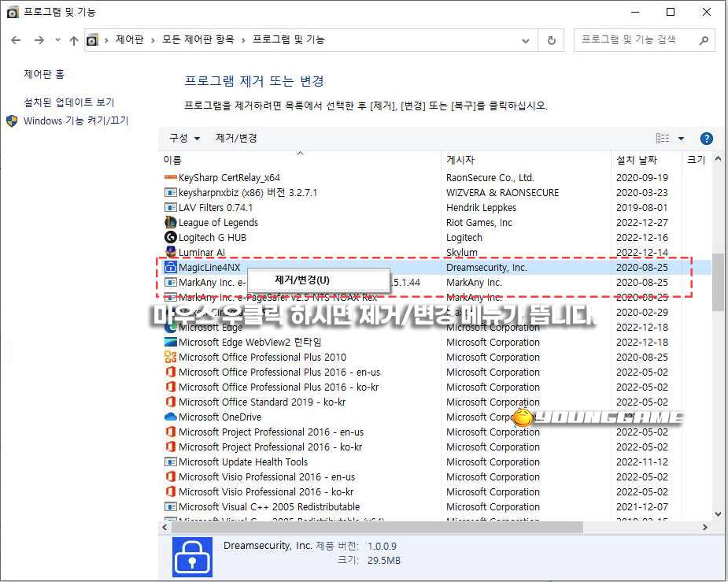The height and width of the screenshot is (582, 728).
Task: Select the Luminar AI icon
Action: coord(171,252)
